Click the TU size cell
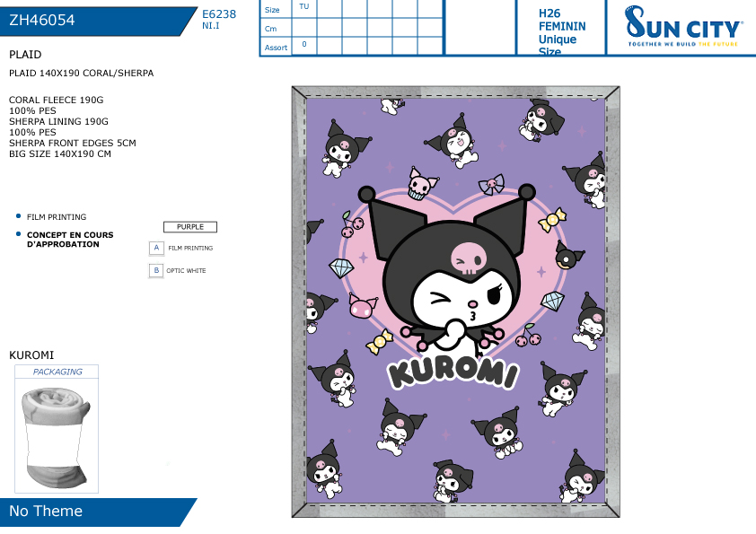756x534 pixels. coord(303,8)
